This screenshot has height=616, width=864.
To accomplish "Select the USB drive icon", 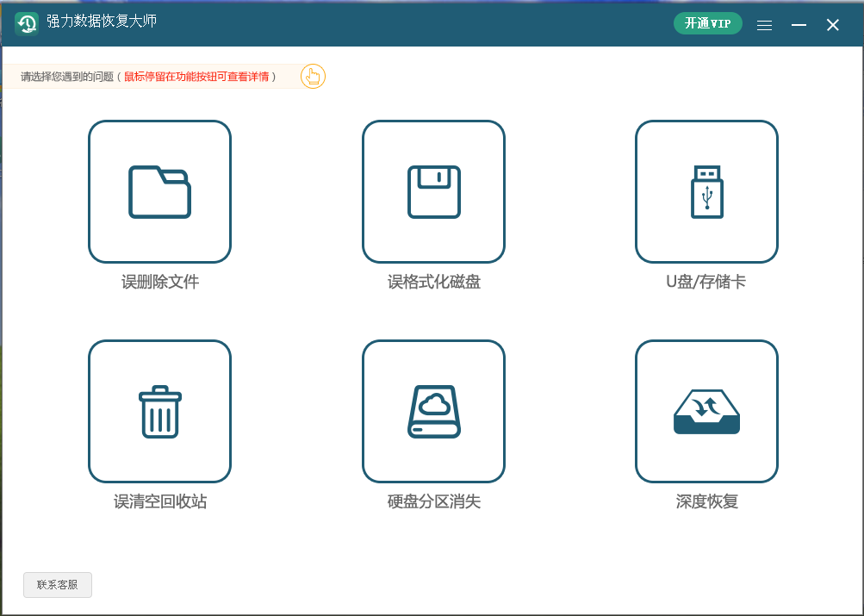I will pyautogui.click(x=706, y=191).
